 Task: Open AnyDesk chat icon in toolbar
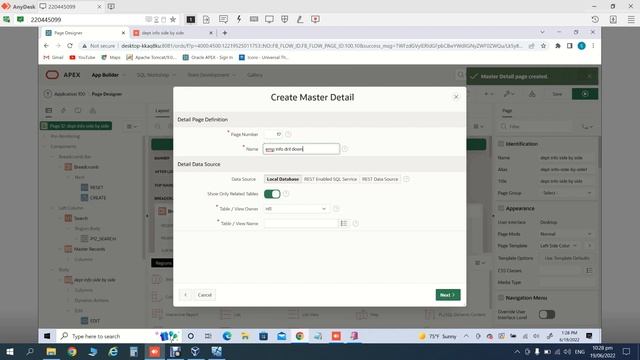[223, 19]
